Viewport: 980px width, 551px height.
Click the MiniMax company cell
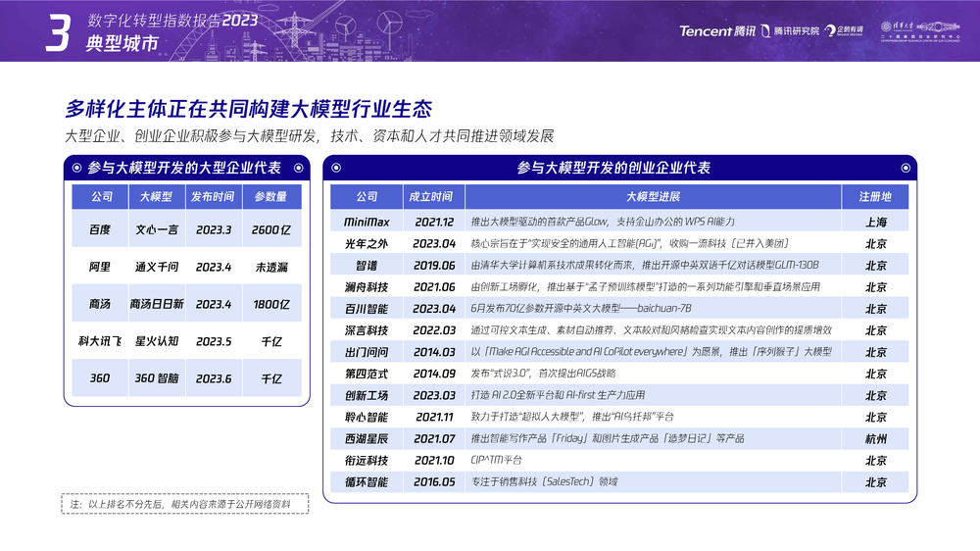pyautogui.click(x=367, y=222)
